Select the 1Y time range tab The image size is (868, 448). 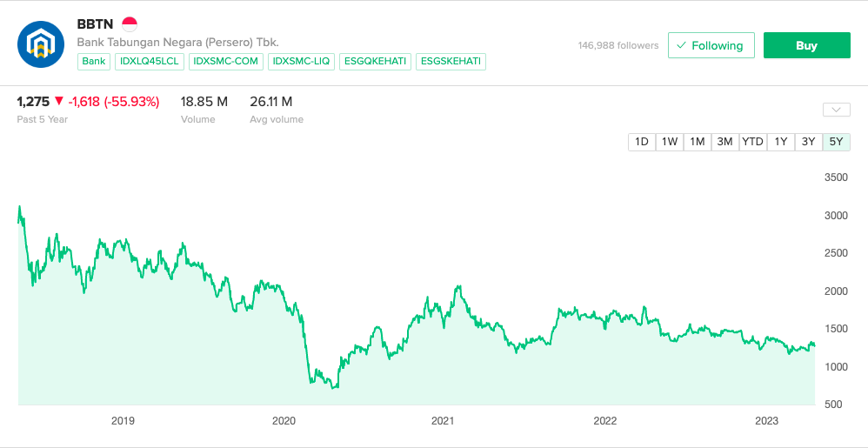click(x=781, y=142)
